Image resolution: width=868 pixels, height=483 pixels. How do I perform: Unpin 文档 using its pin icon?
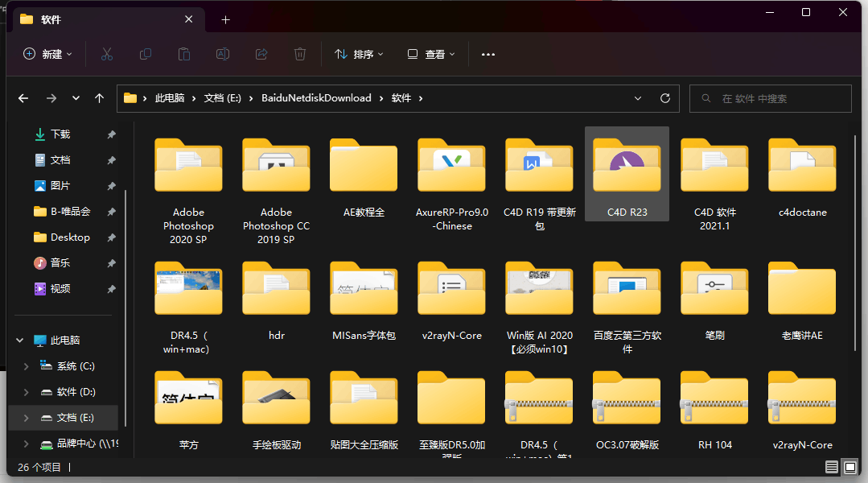coord(111,160)
